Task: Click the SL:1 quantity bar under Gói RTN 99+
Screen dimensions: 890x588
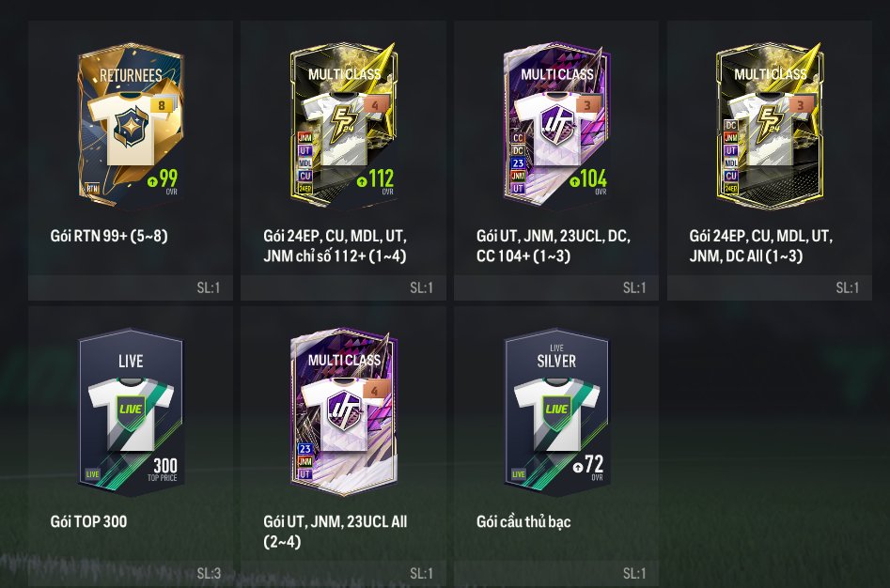Action: point(131,287)
